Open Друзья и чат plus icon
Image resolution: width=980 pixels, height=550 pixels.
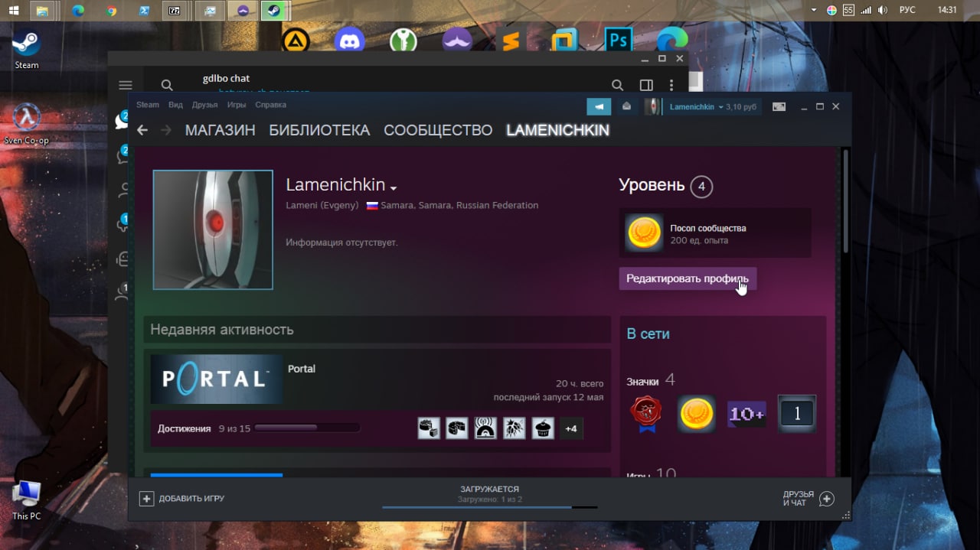826,499
